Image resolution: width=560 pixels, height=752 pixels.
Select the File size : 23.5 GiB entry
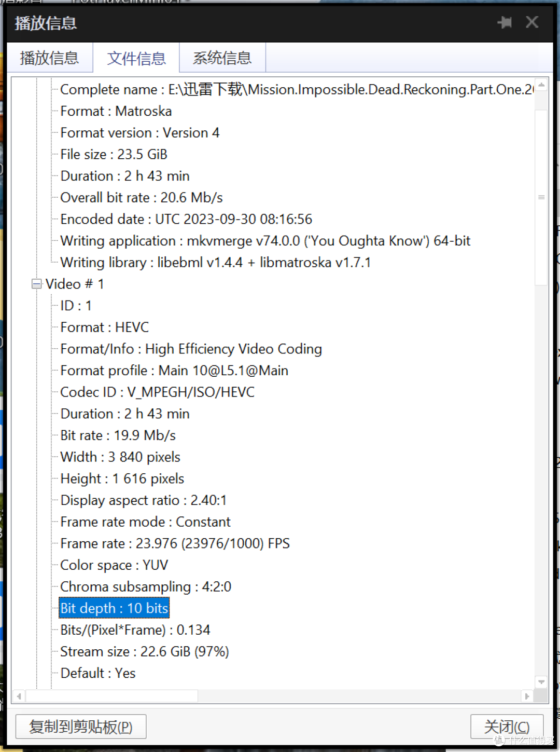click(114, 154)
